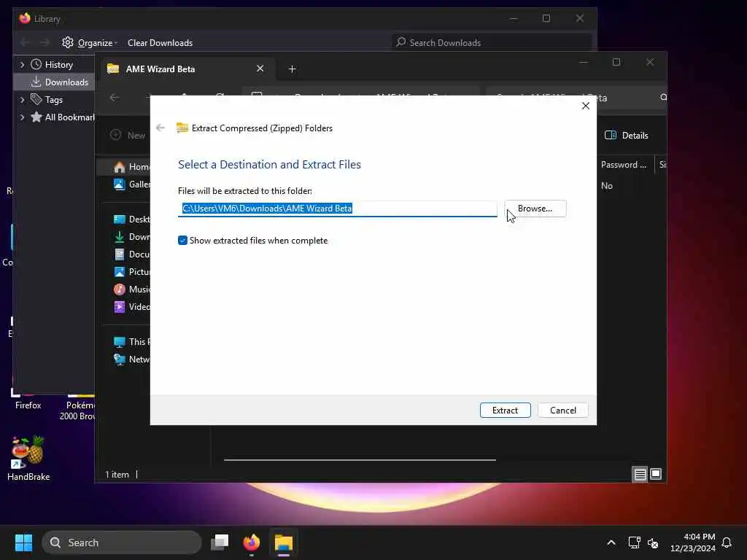
Task: Close the Extract Compressed Folders dialog
Action: click(586, 106)
